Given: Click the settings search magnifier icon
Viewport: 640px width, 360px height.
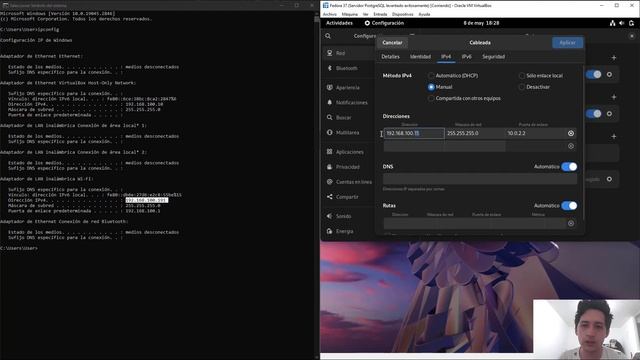Looking at the screenshot, I should coord(328,36).
